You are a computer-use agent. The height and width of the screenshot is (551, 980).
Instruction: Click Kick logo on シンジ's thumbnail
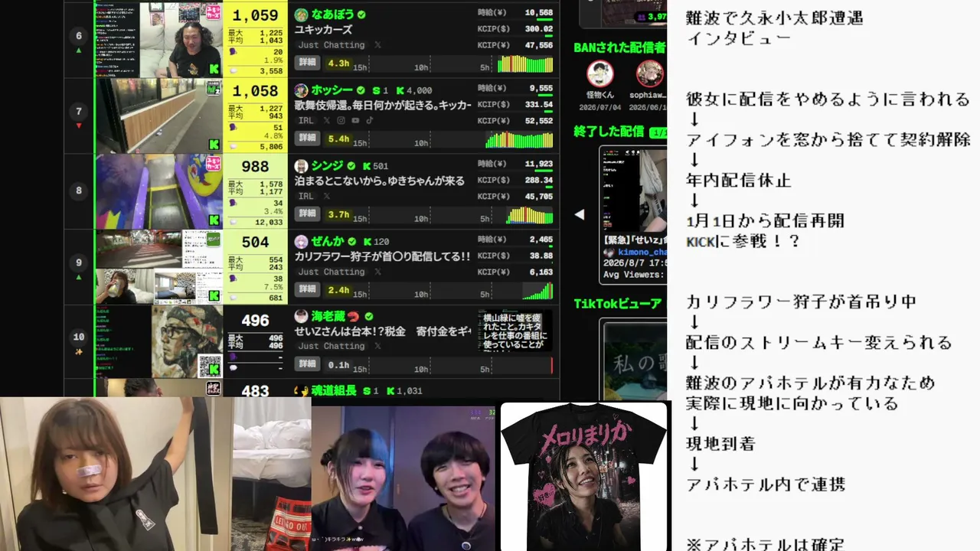(214, 220)
